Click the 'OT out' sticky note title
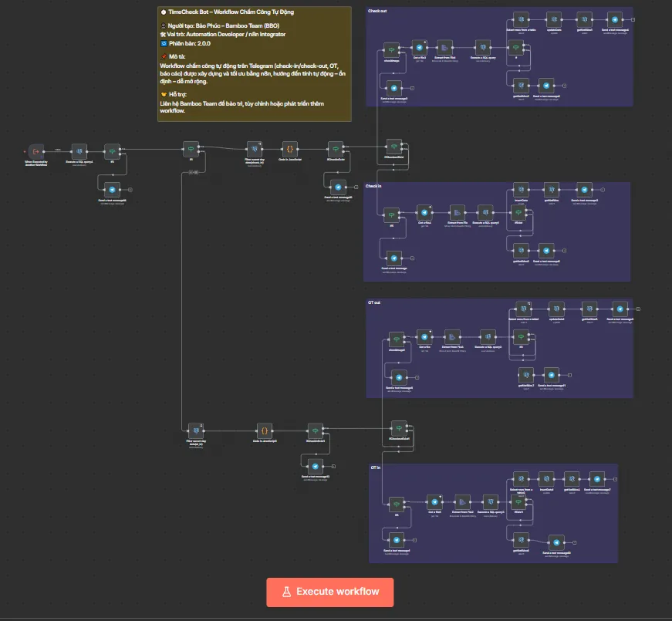The width and height of the screenshot is (672, 621). (374, 303)
